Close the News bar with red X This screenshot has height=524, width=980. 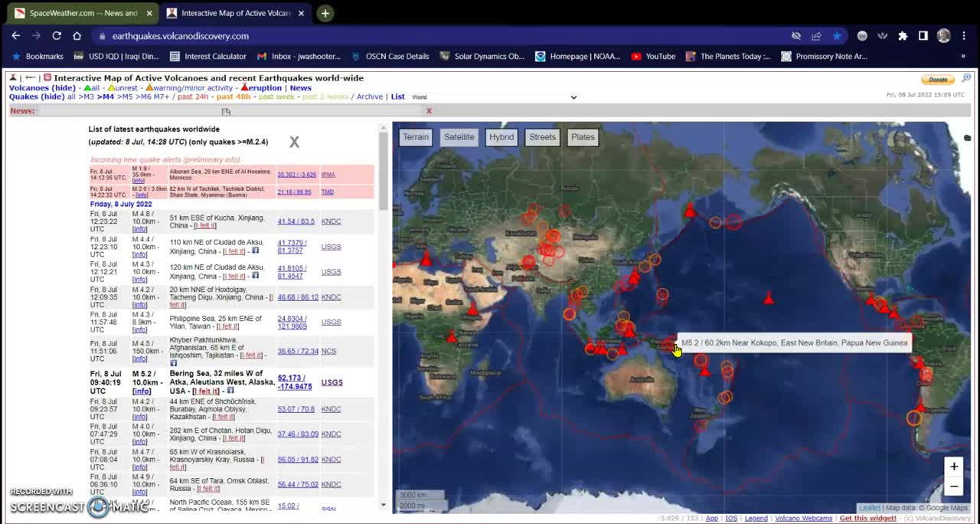tap(429, 111)
